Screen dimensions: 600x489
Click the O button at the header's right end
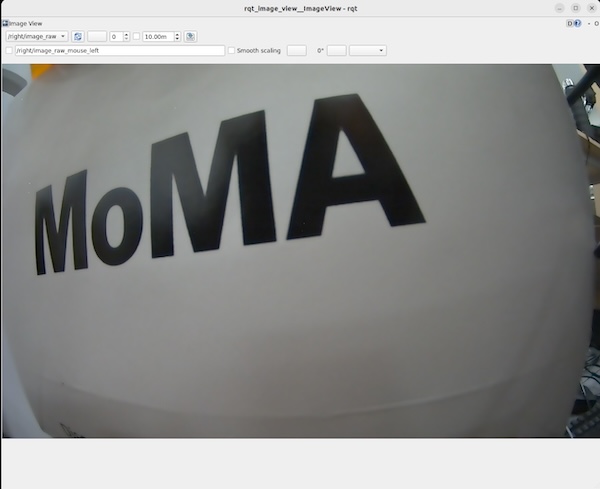596,23
